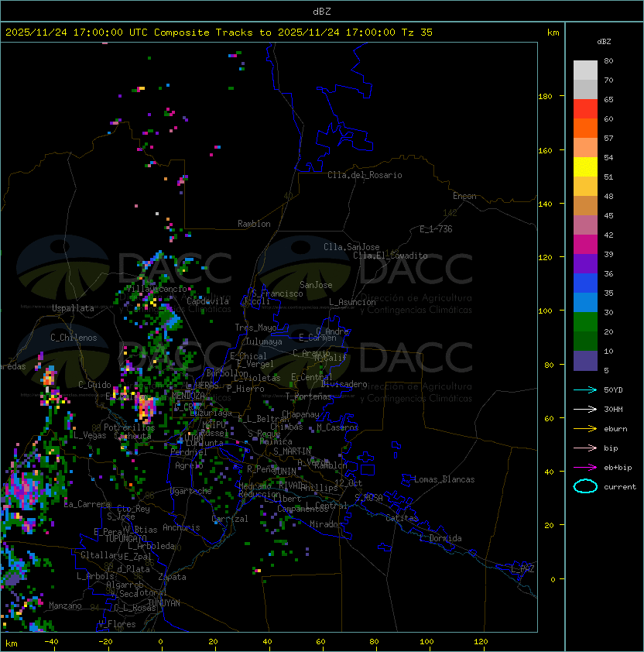Screen dimensions: 644x652
Task: Click the Encon label
Action: pyautogui.click(x=464, y=196)
